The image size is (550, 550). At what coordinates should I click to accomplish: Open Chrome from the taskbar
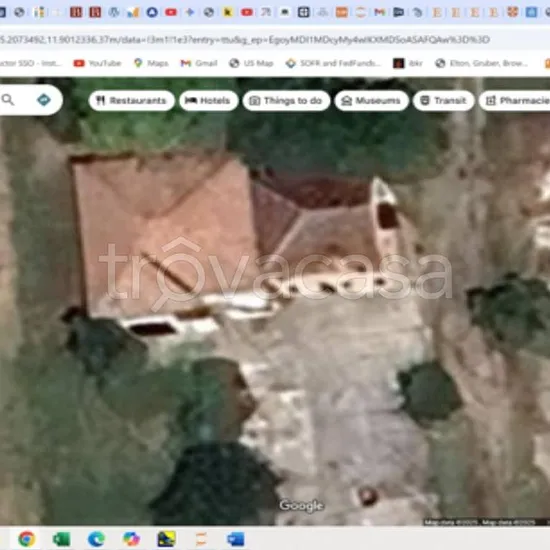[x=27, y=539]
